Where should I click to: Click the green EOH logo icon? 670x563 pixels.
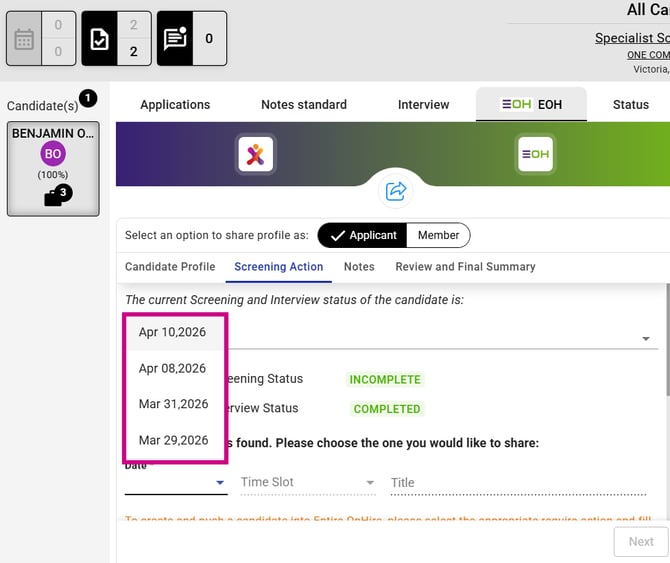click(534, 155)
